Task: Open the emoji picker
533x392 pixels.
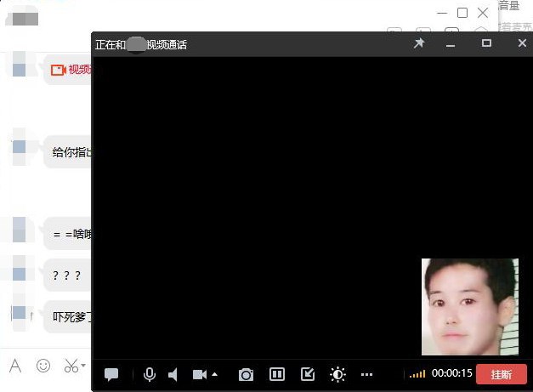Action: (x=43, y=366)
